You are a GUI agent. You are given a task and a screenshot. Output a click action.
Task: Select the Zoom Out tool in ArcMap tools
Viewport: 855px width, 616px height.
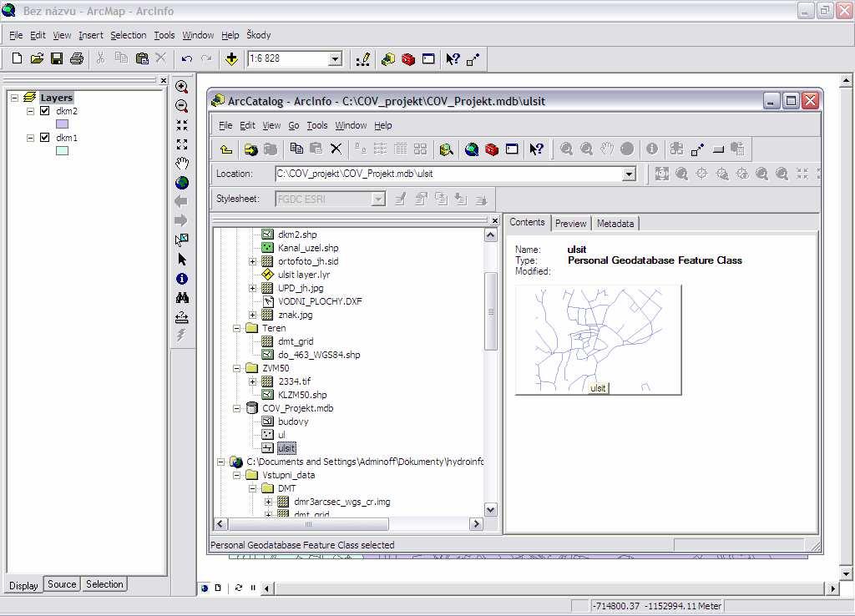(181, 106)
